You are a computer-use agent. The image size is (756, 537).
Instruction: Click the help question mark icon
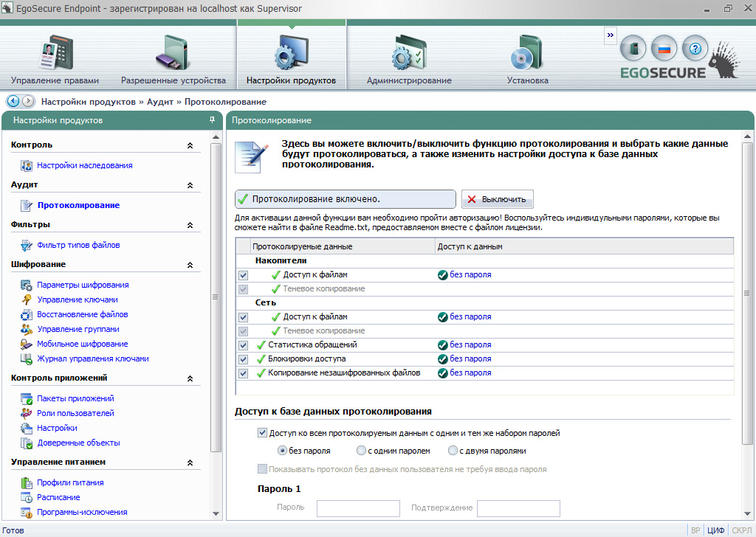[695, 49]
